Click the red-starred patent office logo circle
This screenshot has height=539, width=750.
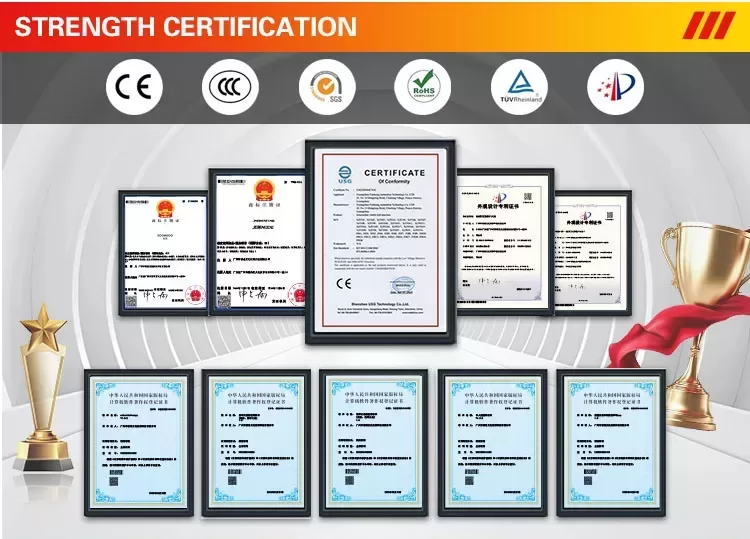pos(616,87)
